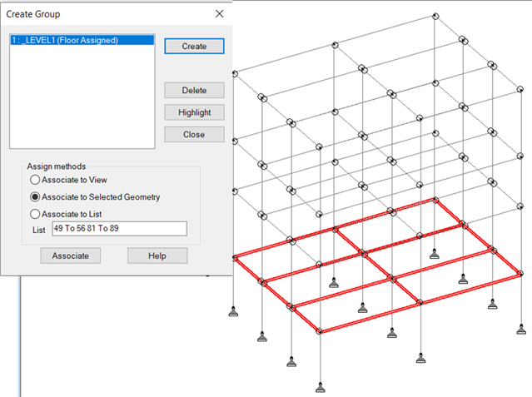Click the Create button

tap(194, 46)
